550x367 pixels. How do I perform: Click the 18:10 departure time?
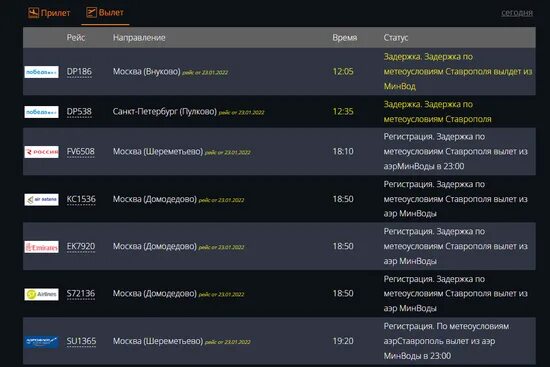[x=343, y=152]
